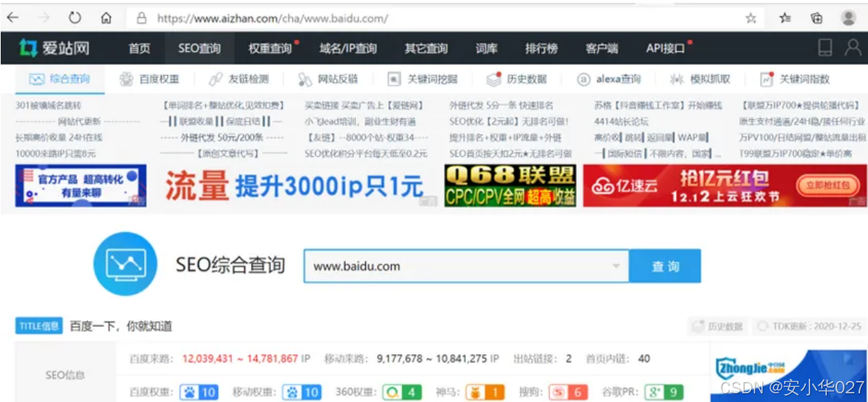Click the 长期高价收量 24H在线 ad link
The image size is (868, 402).
(58, 137)
